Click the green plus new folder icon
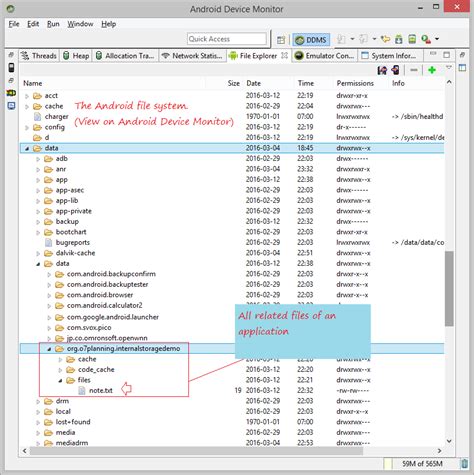474x475 pixels. coord(432,70)
